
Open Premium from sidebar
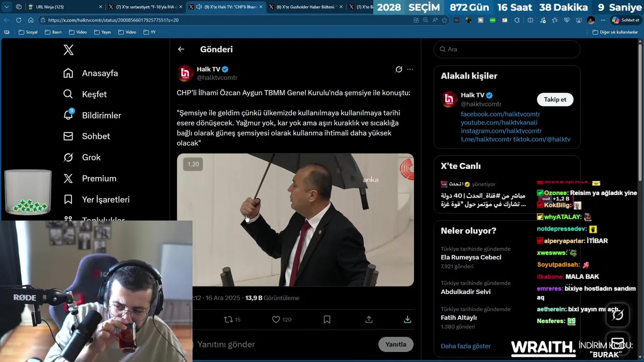pos(90,178)
